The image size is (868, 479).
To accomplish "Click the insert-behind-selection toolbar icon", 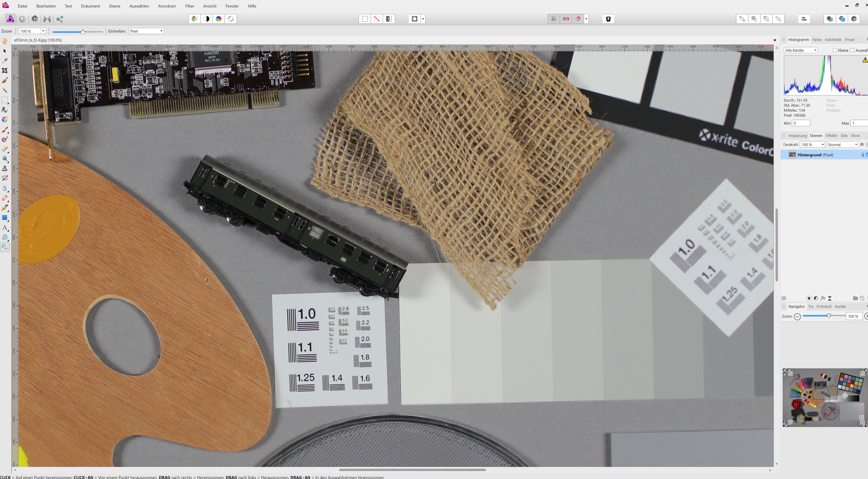I will click(x=830, y=19).
